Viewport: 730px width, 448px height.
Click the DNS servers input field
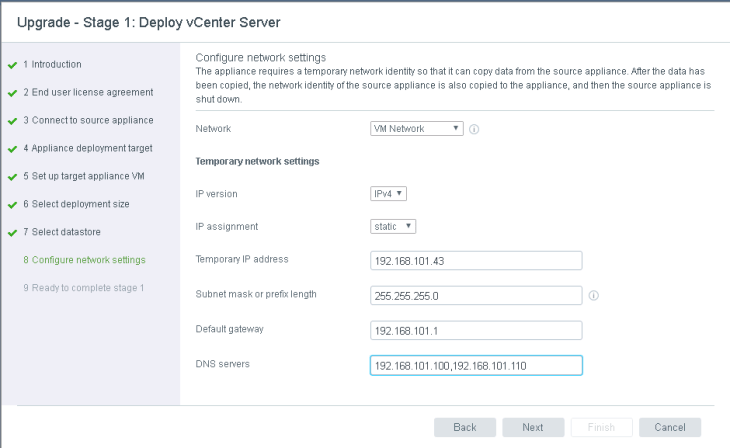476,366
